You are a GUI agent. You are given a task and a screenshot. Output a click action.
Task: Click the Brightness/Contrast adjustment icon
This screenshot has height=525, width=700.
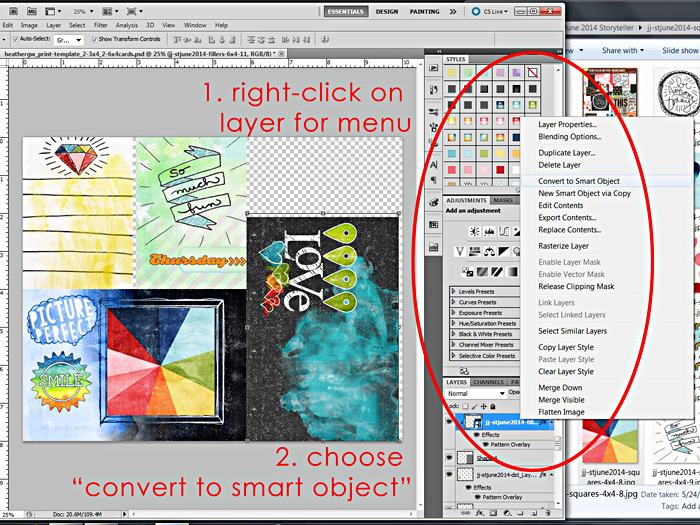coord(475,231)
